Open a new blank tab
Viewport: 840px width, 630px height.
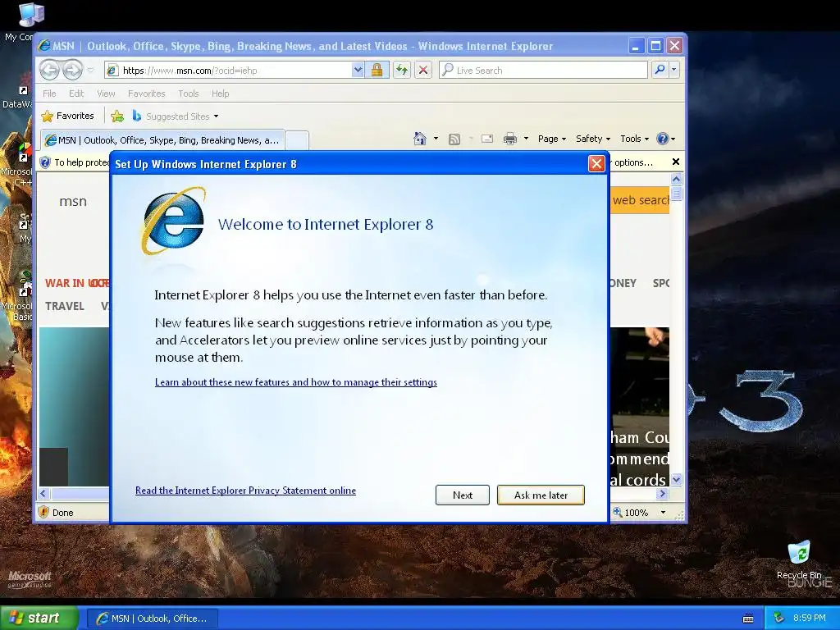tap(297, 140)
